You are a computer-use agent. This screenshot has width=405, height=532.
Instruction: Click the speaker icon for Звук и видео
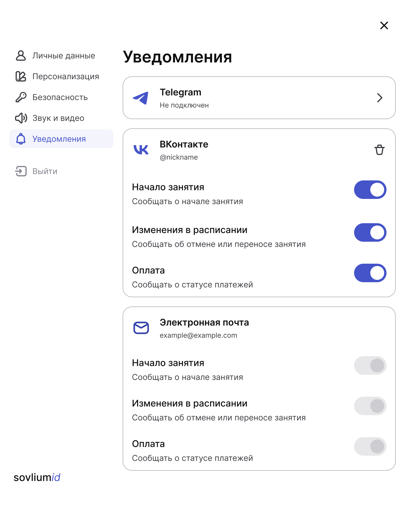pyautogui.click(x=21, y=118)
